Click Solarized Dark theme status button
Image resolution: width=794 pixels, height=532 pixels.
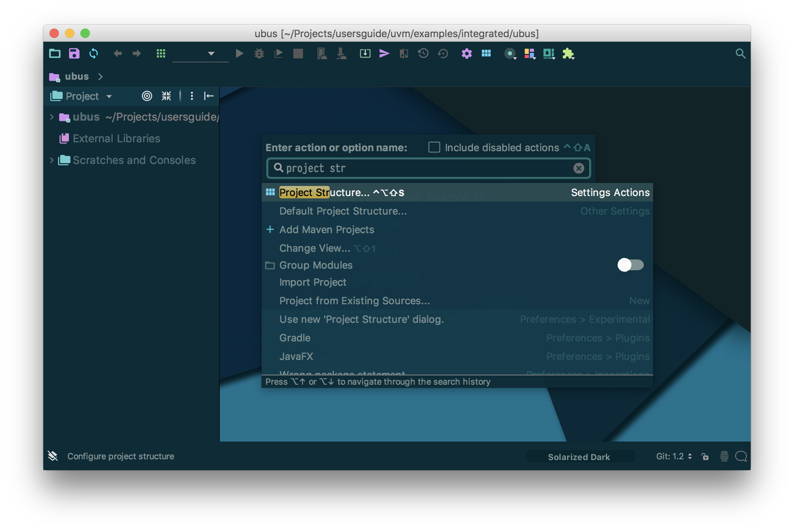click(x=579, y=457)
